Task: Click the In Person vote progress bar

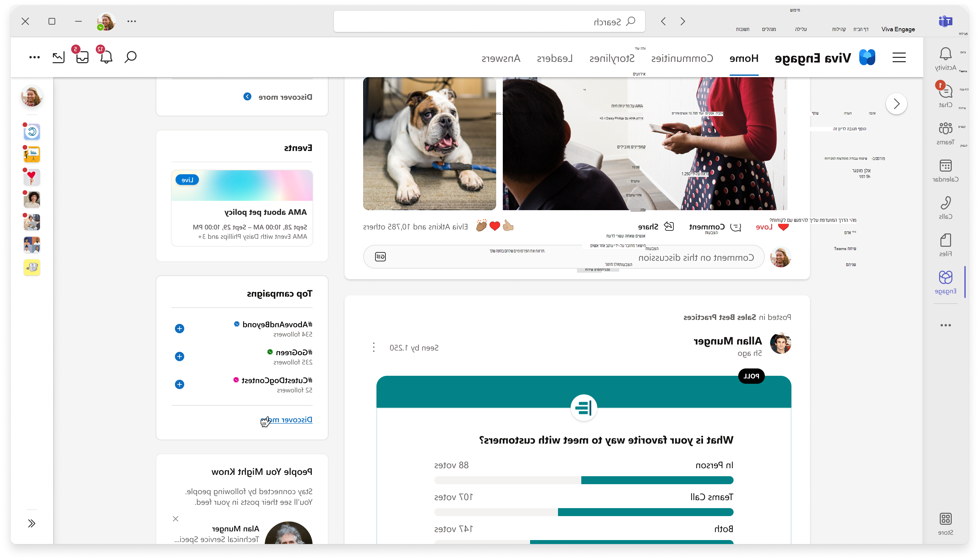Action: point(584,480)
